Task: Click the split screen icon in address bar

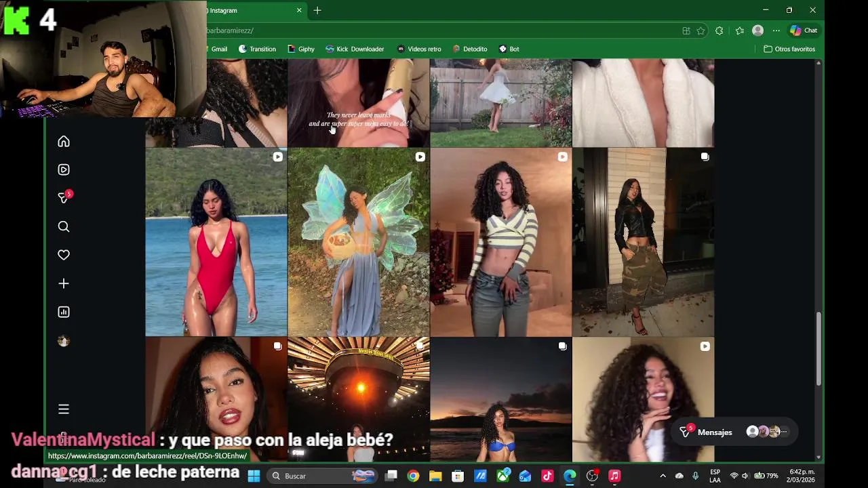Action: click(x=686, y=30)
